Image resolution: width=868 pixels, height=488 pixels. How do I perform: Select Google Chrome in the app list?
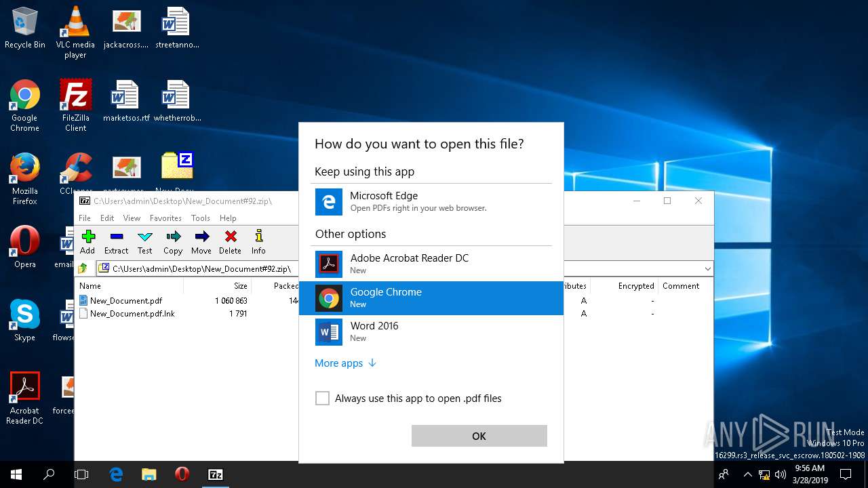pyautogui.click(x=431, y=298)
